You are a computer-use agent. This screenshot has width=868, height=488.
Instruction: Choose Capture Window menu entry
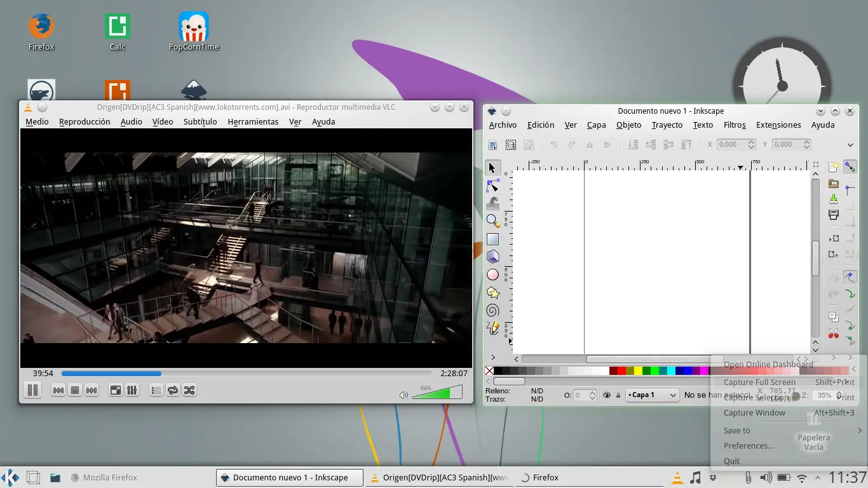click(789, 412)
